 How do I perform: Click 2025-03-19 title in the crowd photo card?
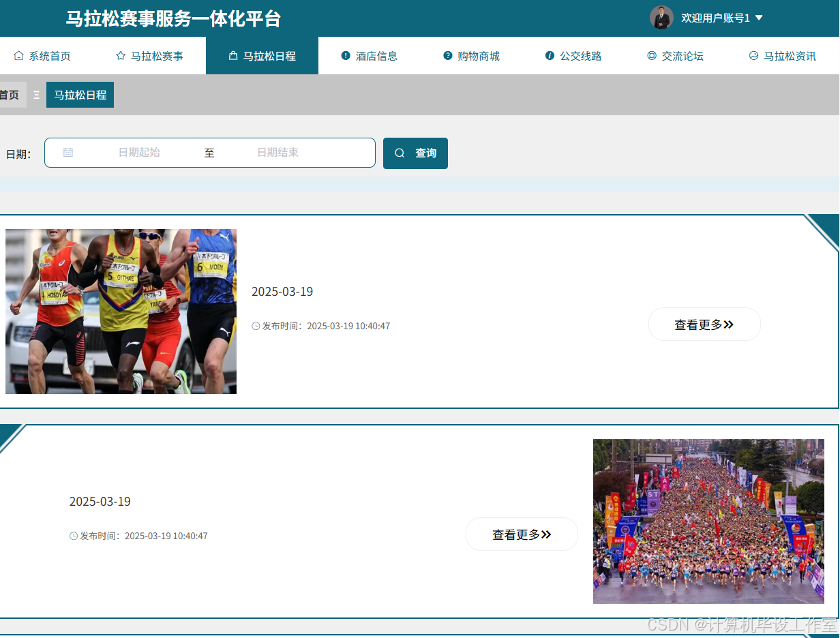[100, 502]
